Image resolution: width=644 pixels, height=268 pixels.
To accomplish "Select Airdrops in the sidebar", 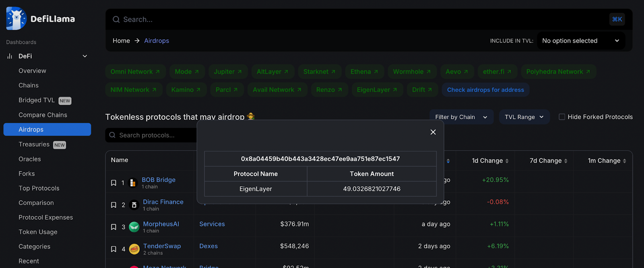I will (47, 130).
